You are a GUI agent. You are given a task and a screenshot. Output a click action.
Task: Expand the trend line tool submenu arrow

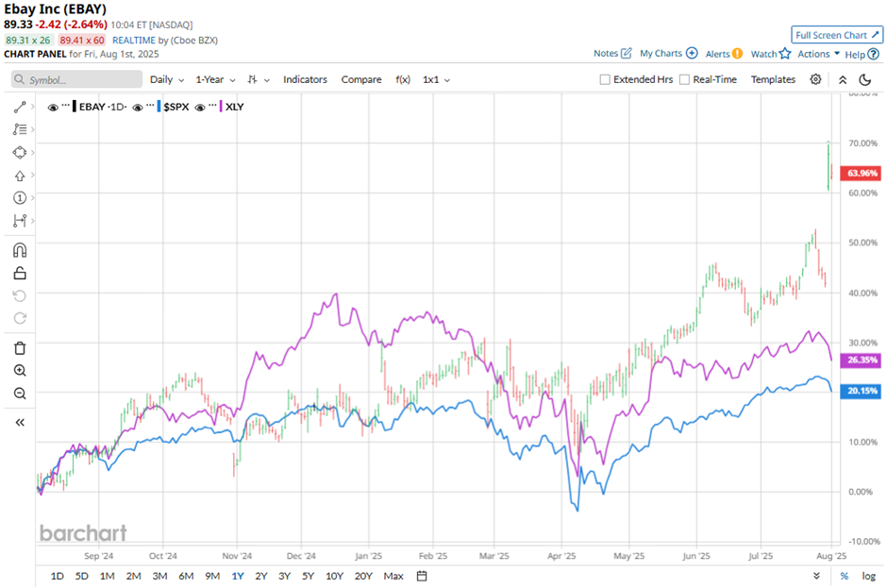(33, 107)
